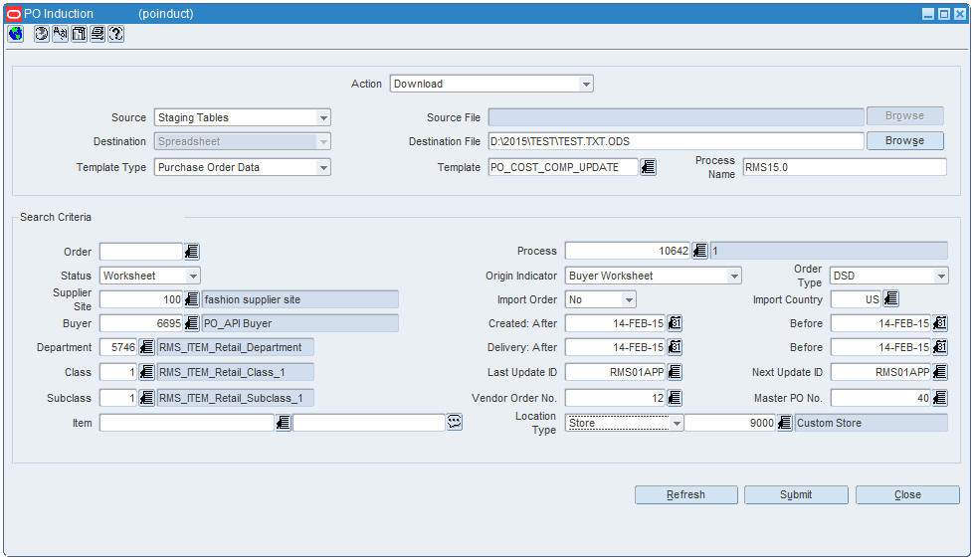Open the Template list of values icon

click(x=649, y=167)
